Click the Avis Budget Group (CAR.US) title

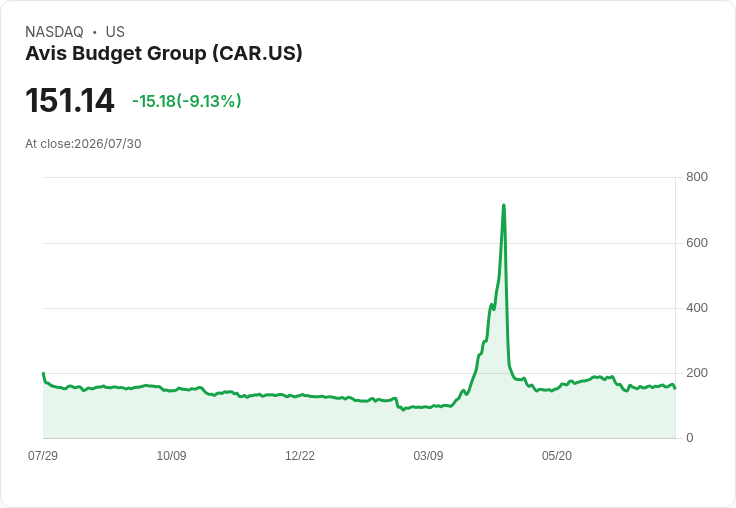coord(164,53)
